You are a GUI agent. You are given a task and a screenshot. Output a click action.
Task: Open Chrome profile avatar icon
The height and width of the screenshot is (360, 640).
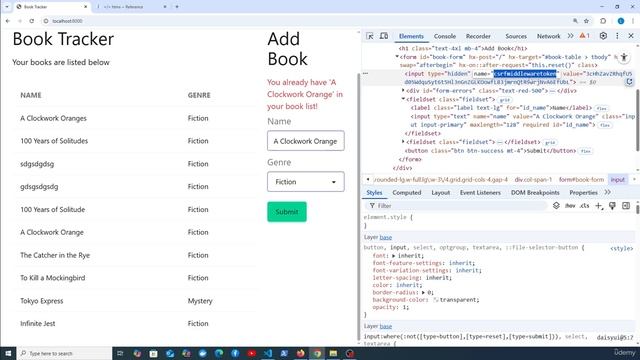[x=621, y=21]
